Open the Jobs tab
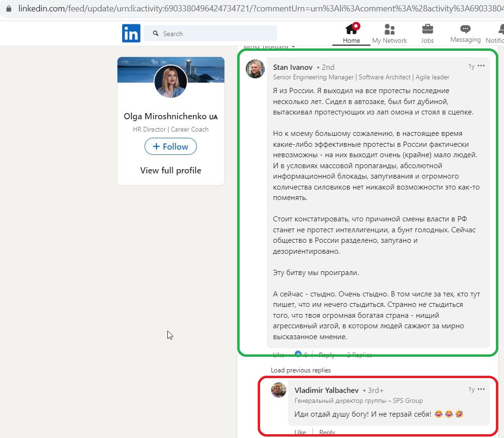Image resolution: width=504 pixels, height=438 pixels. tap(427, 33)
